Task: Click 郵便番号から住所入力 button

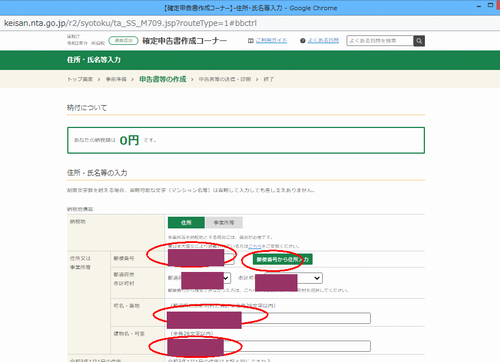Action: click(283, 259)
